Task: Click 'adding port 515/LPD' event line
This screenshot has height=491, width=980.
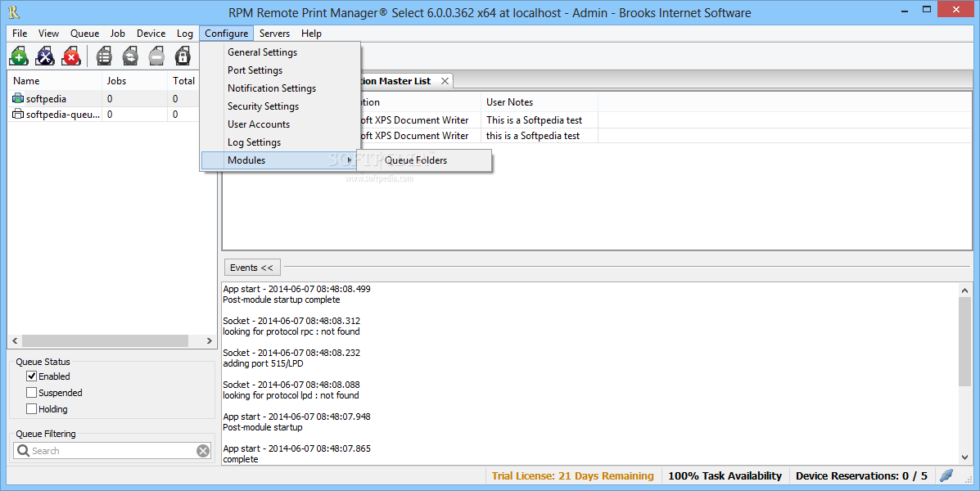Action: 263,363
